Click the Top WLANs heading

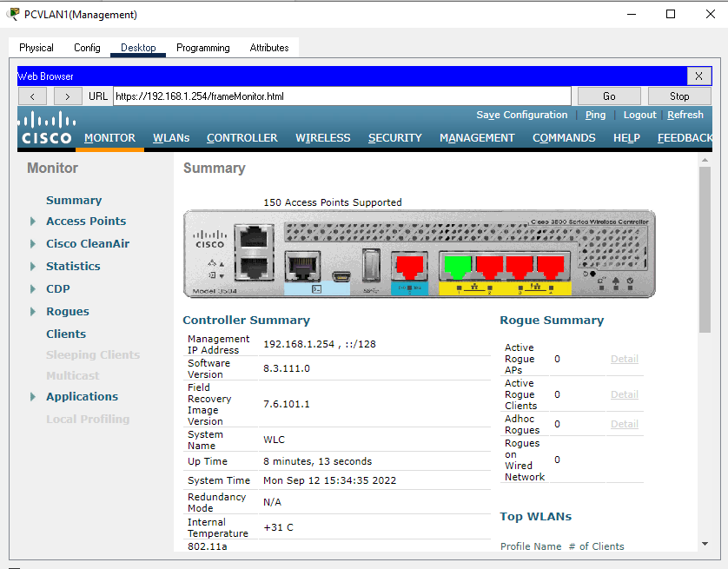[536, 517]
